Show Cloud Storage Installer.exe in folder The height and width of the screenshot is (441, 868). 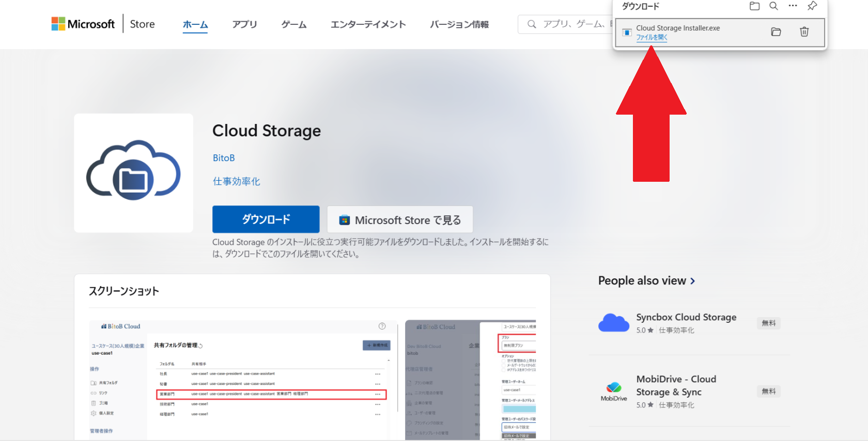pyautogui.click(x=776, y=32)
